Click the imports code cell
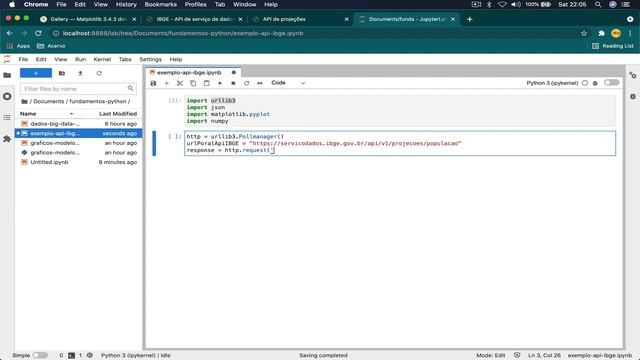Image resolution: width=640 pixels, height=360 pixels. coord(400,111)
